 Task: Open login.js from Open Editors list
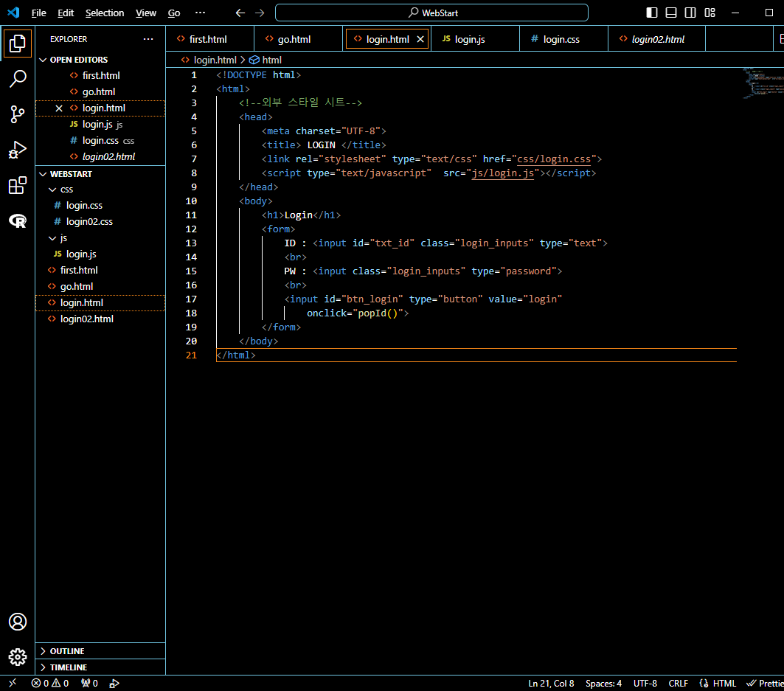[x=100, y=125]
